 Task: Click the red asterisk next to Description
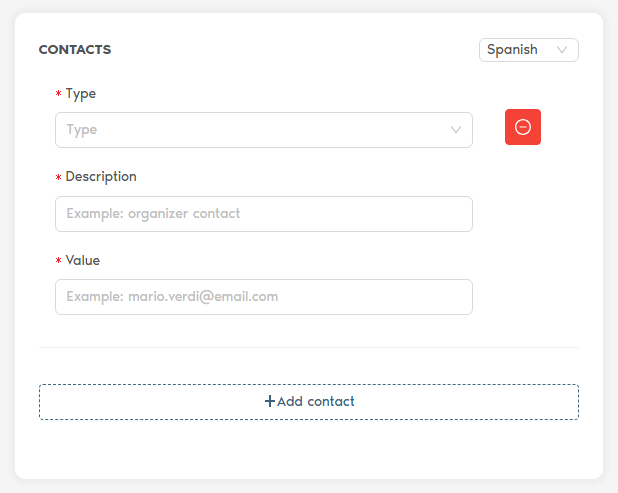(59, 178)
